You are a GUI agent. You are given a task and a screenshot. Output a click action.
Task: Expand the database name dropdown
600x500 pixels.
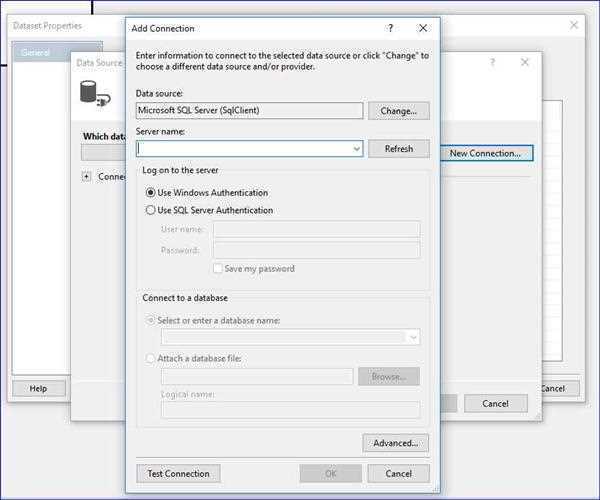[413, 338]
